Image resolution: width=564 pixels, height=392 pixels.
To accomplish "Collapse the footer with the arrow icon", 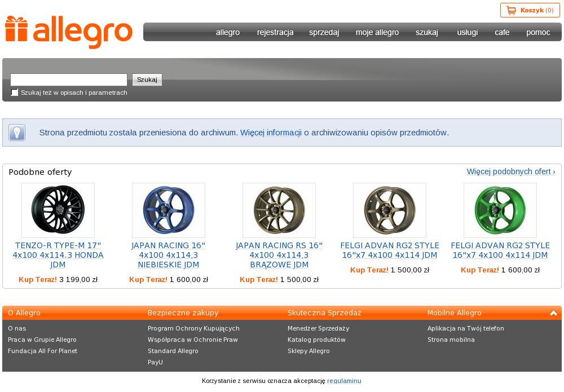I will click(x=554, y=313).
